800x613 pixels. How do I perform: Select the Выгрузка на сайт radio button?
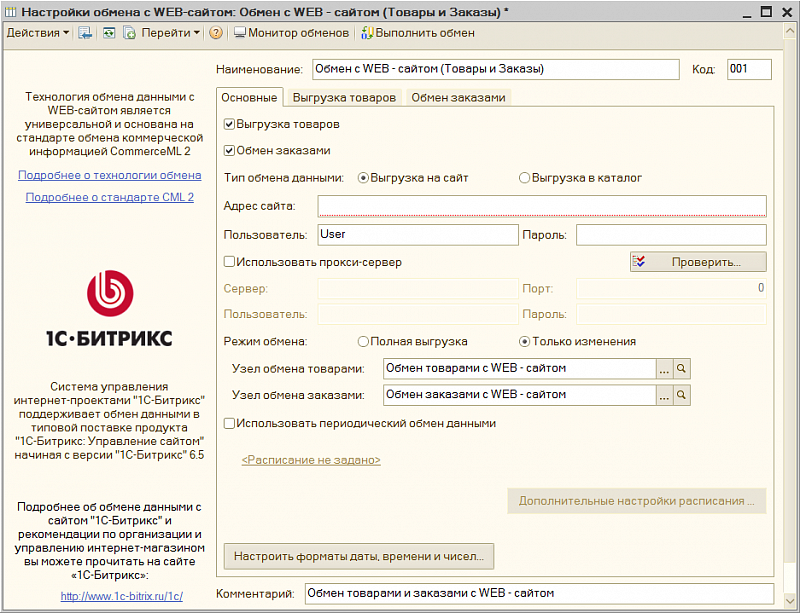(x=363, y=178)
